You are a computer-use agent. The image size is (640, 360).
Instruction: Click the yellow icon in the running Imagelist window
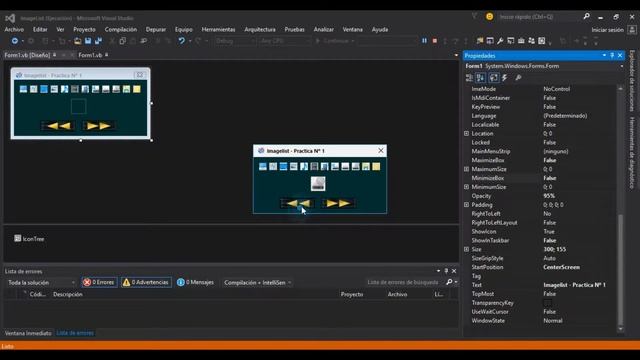pos(376,167)
